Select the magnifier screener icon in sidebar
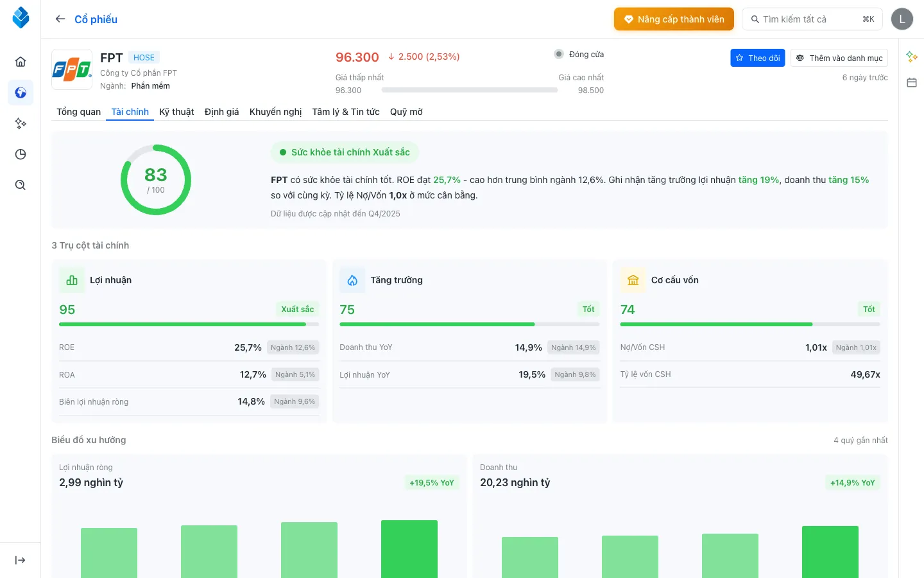The width and height of the screenshot is (924, 578). pyautogui.click(x=20, y=185)
